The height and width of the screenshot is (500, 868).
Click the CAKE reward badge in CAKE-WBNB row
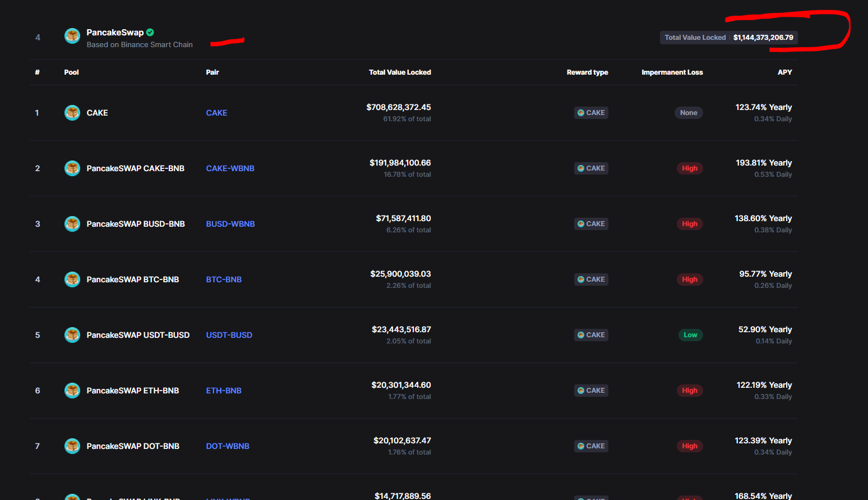pyautogui.click(x=591, y=168)
